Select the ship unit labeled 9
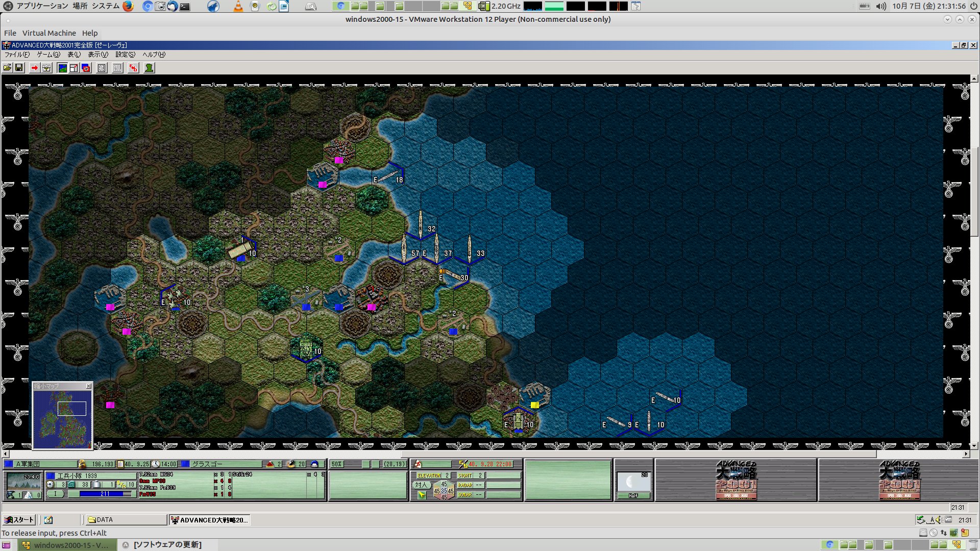Viewport: 980px width, 551px height. click(617, 422)
